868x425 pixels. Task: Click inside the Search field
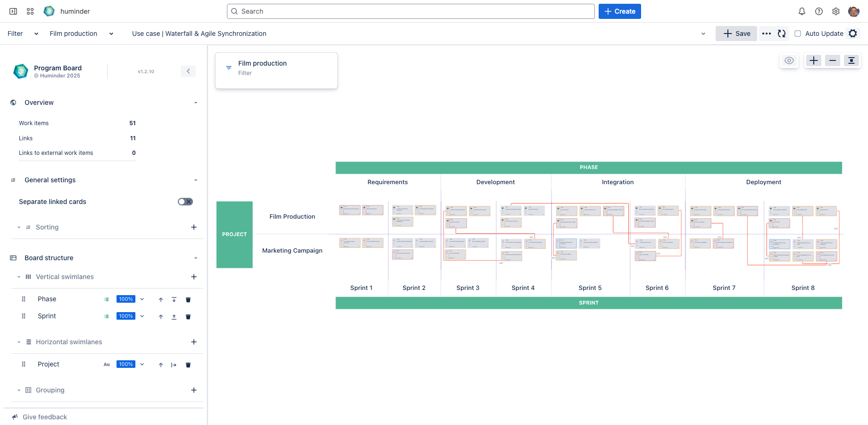click(x=410, y=11)
